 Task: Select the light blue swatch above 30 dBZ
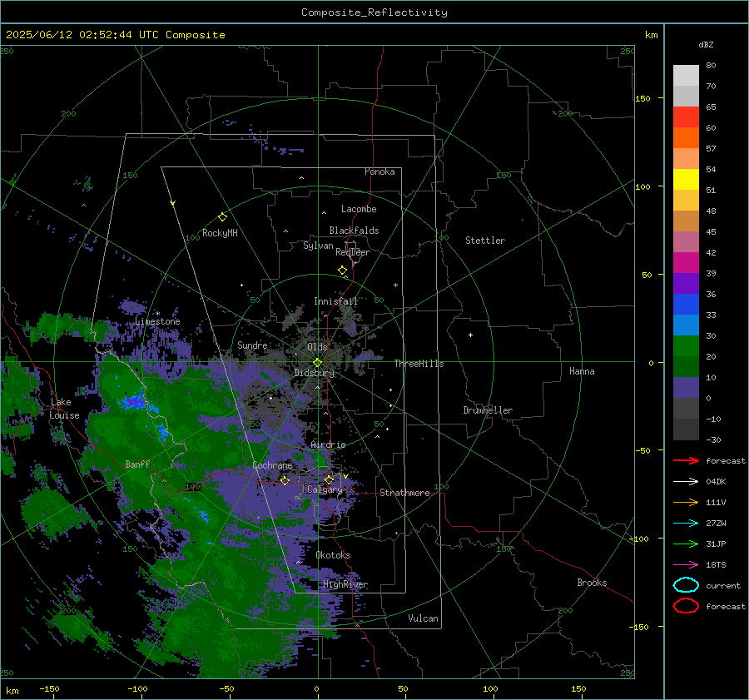(686, 325)
